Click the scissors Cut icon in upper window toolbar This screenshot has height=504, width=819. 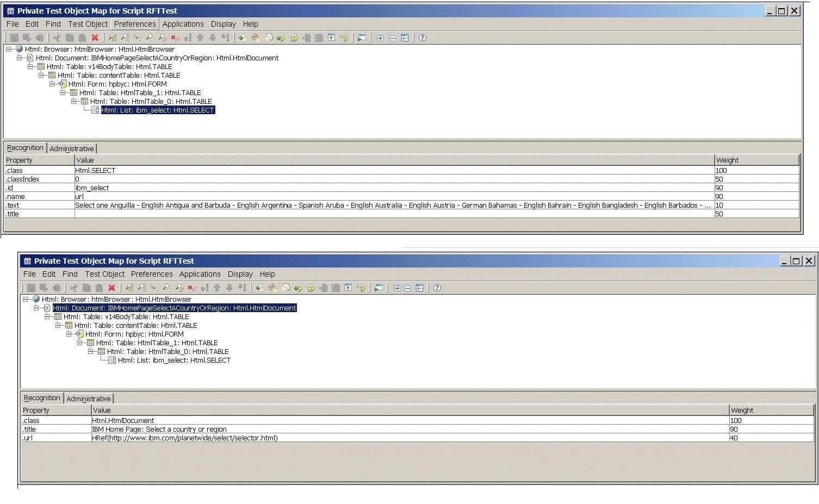click(57, 38)
